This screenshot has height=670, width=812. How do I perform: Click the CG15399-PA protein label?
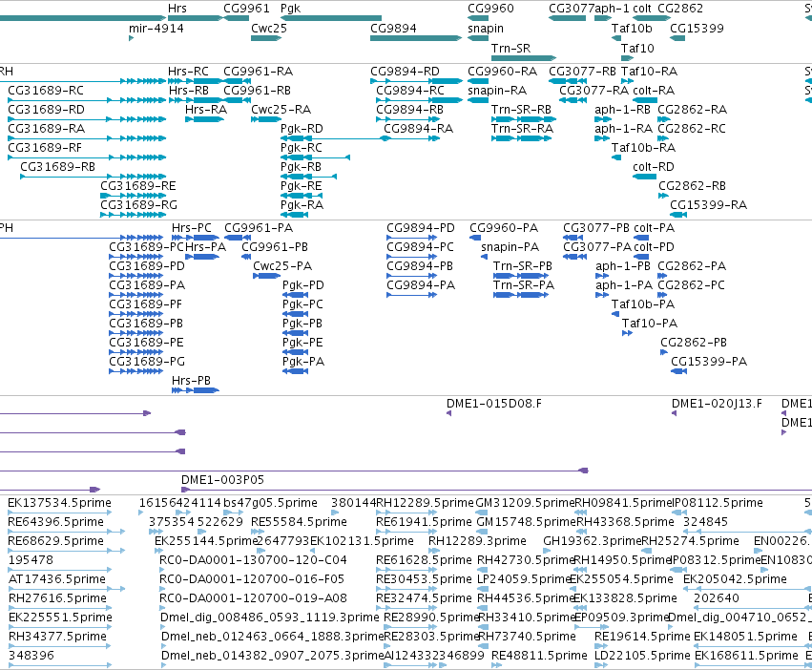709,361
